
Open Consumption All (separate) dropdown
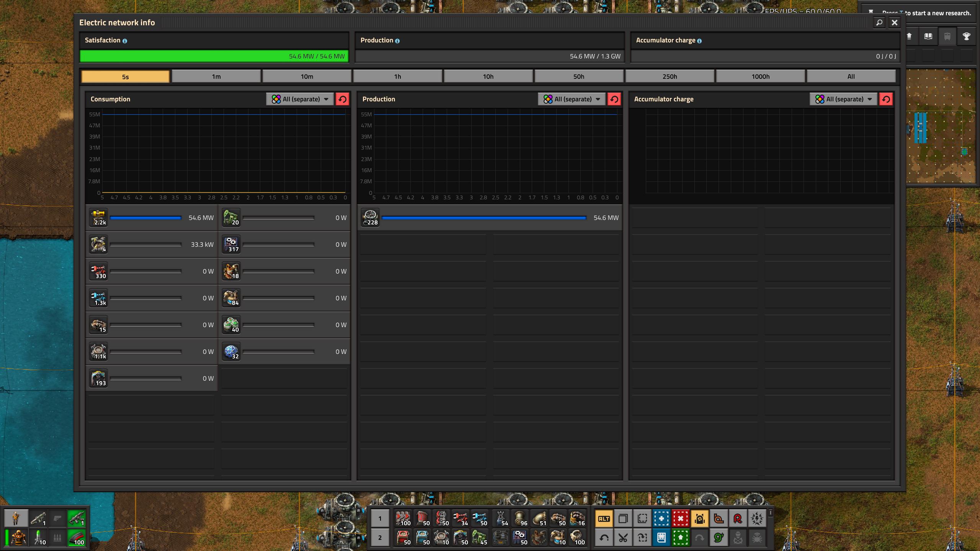[x=300, y=99]
